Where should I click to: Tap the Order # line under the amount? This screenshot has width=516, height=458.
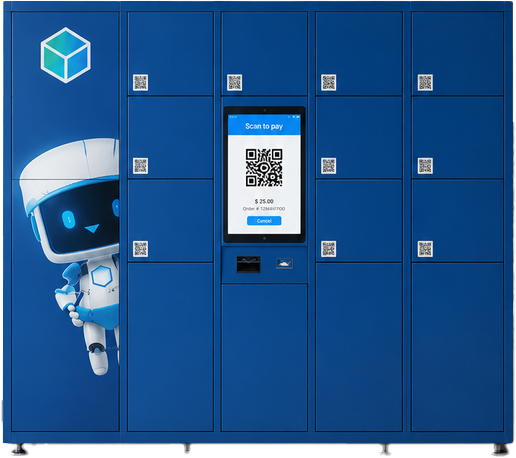click(264, 209)
